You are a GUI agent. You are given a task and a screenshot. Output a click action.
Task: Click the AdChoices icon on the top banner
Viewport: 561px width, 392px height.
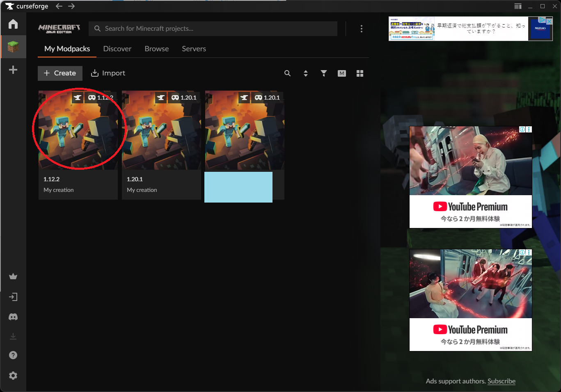tap(542, 20)
